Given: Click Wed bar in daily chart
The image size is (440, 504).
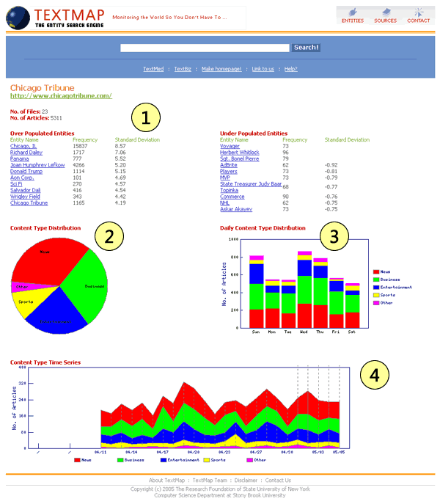Looking at the screenshot, I should (x=304, y=289).
